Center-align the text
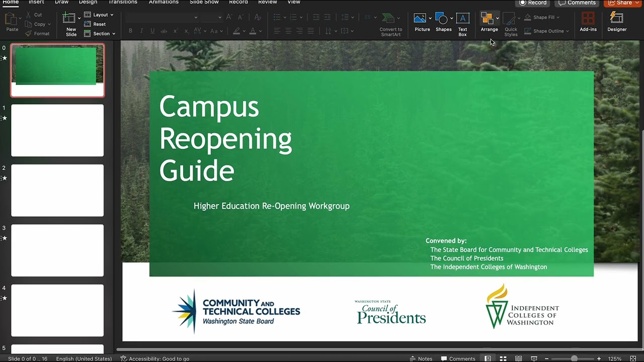 [288, 31]
